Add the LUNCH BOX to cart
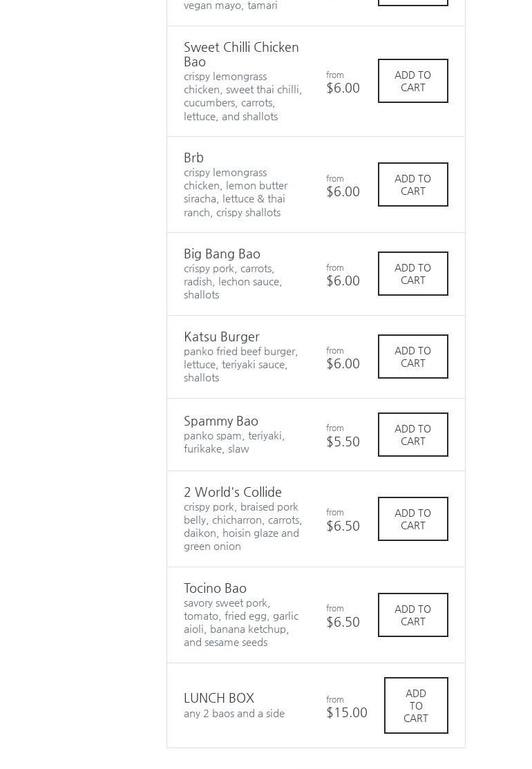 pos(415,705)
